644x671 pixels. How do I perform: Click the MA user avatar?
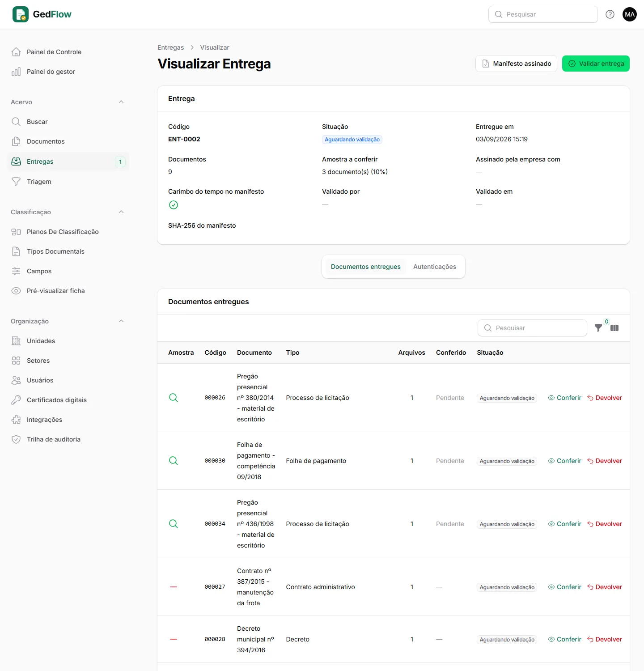[x=630, y=14]
